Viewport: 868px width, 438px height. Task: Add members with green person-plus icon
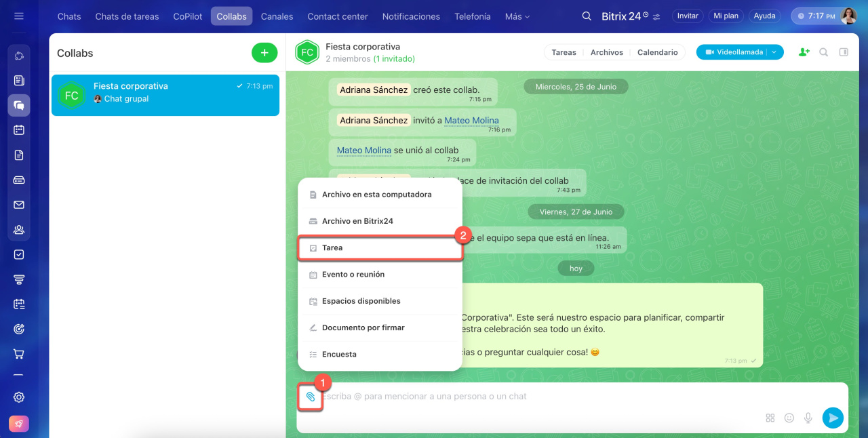point(804,52)
